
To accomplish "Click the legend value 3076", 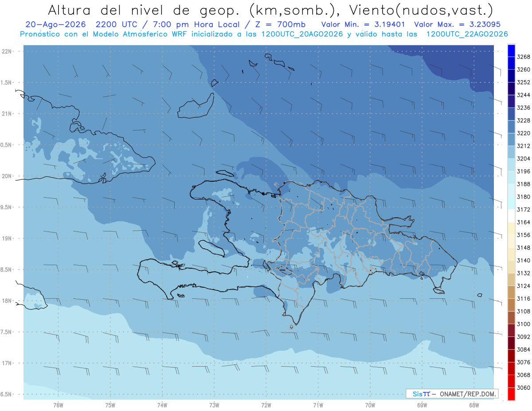I will click(524, 362).
